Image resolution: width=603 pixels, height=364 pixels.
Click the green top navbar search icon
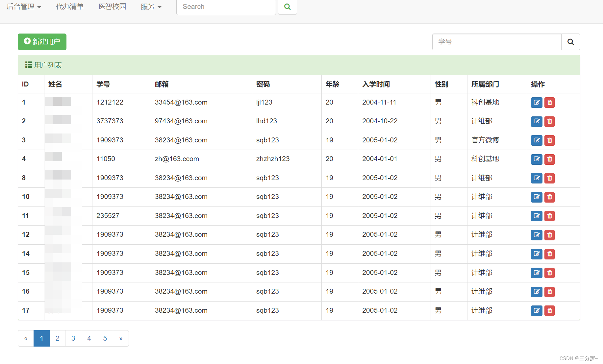(x=287, y=7)
